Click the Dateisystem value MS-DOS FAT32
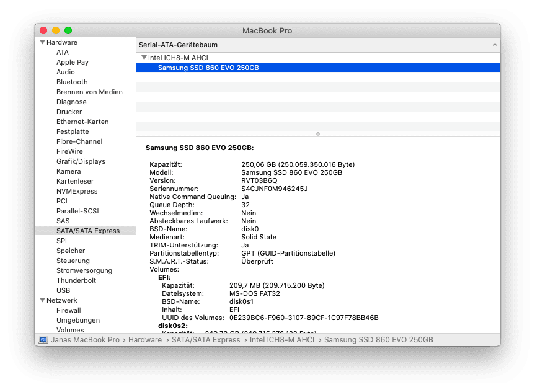535x392 pixels. 255,293
